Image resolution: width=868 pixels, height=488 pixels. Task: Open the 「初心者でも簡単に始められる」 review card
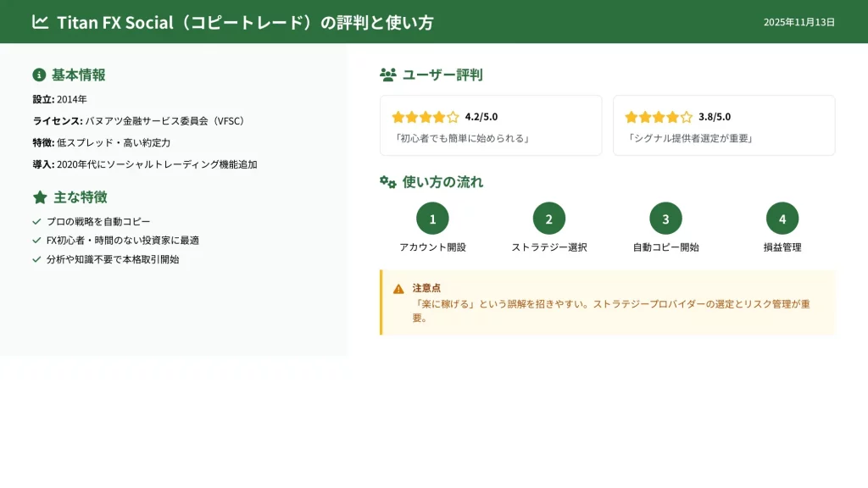(x=491, y=125)
